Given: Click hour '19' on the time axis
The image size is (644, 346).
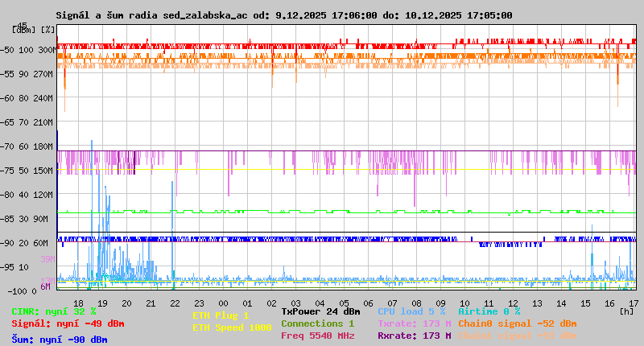Looking at the screenshot, I should tap(102, 303).
